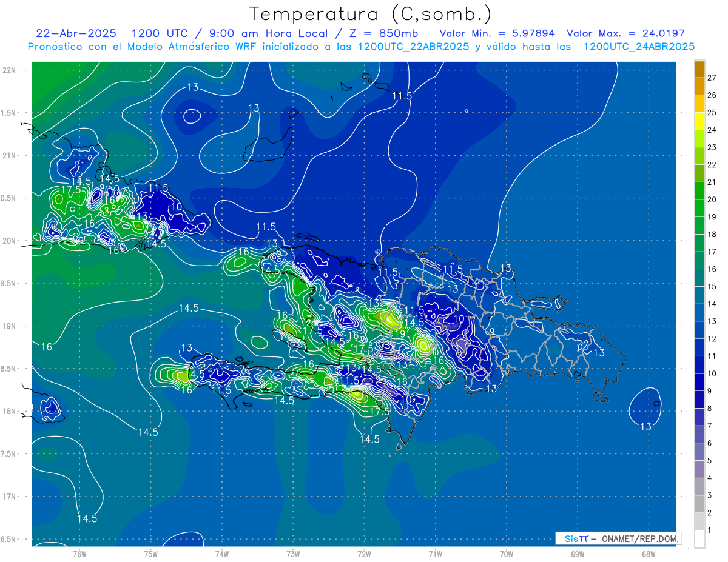The height and width of the screenshot is (562, 728).
Task: Click latitude axis label '19N'
Action: tap(10, 326)
